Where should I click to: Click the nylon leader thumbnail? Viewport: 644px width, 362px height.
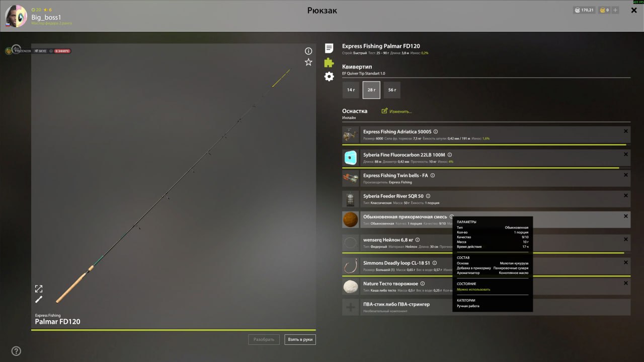351,243
